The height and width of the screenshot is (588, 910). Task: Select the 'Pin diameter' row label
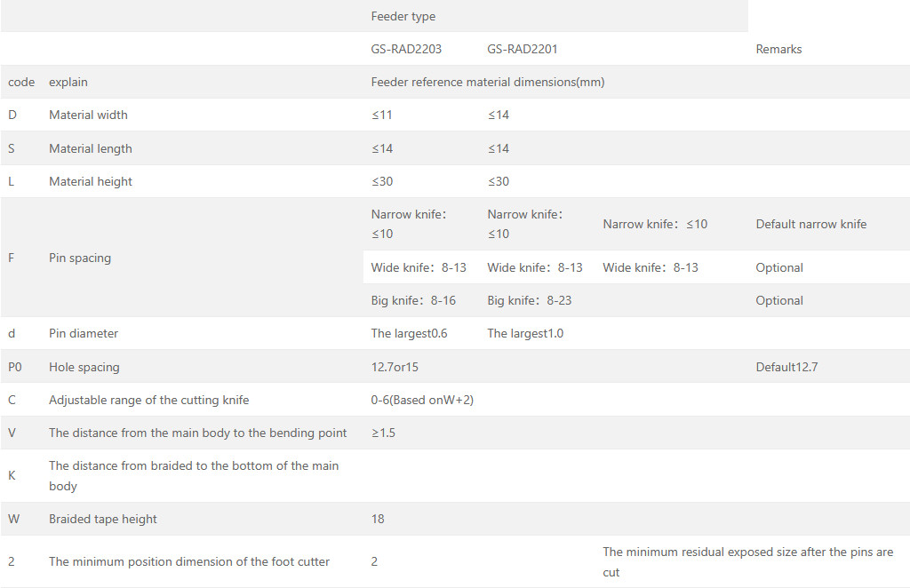(84, 334)
